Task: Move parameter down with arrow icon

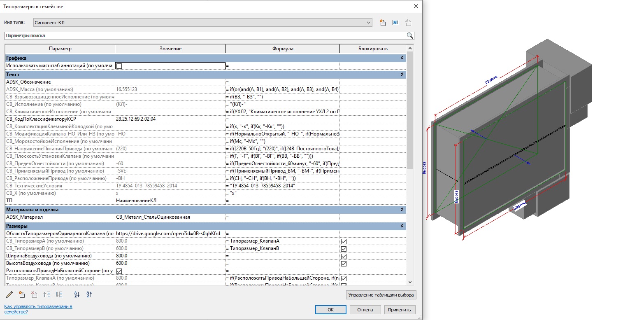Action: 59,294
